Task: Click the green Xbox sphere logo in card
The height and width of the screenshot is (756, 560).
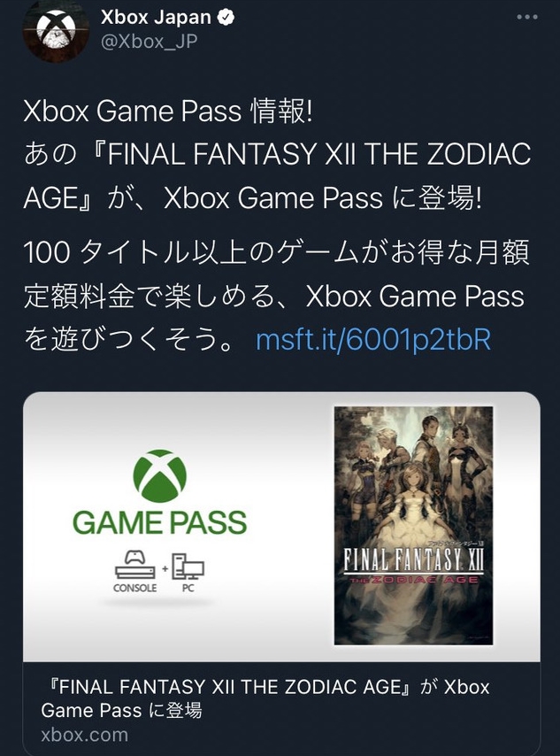Action: (x=159, y=476)
